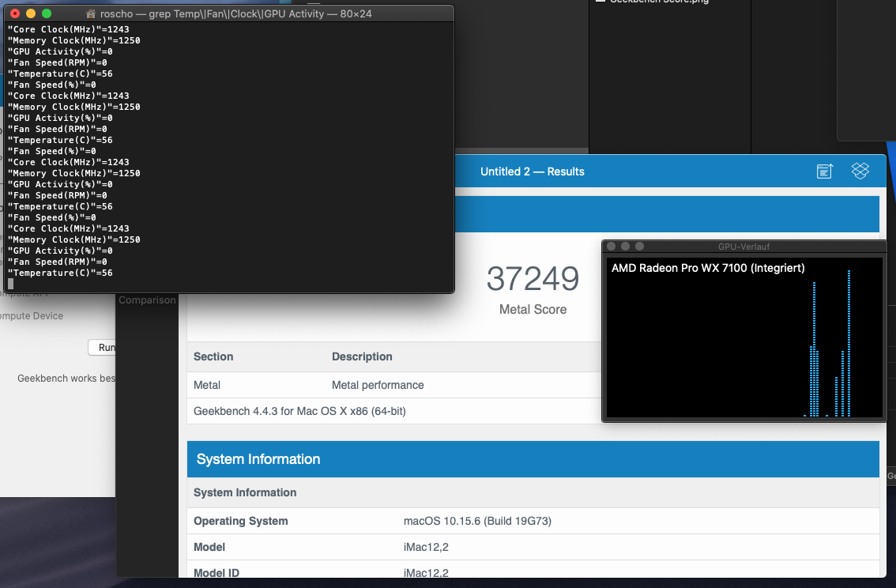896x588 pixels.
Task: Minimize the Terminal window with yellow button
Action: coord(31,13)
